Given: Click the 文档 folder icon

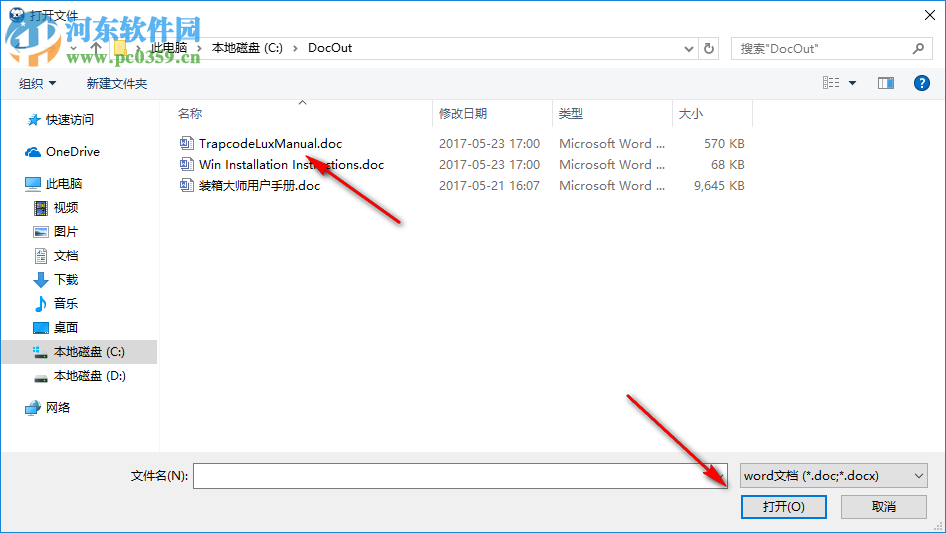Looking at the screenshot, I should point(40,256).
